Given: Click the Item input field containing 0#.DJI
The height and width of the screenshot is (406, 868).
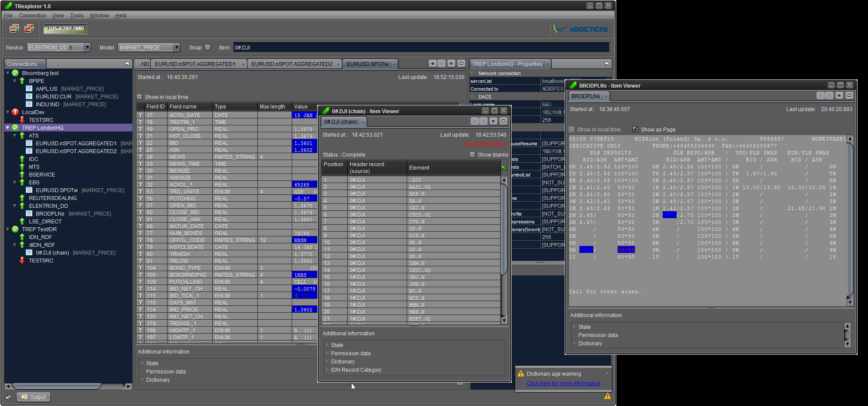Looking at the screenshot, I should (x=421, y=48).
